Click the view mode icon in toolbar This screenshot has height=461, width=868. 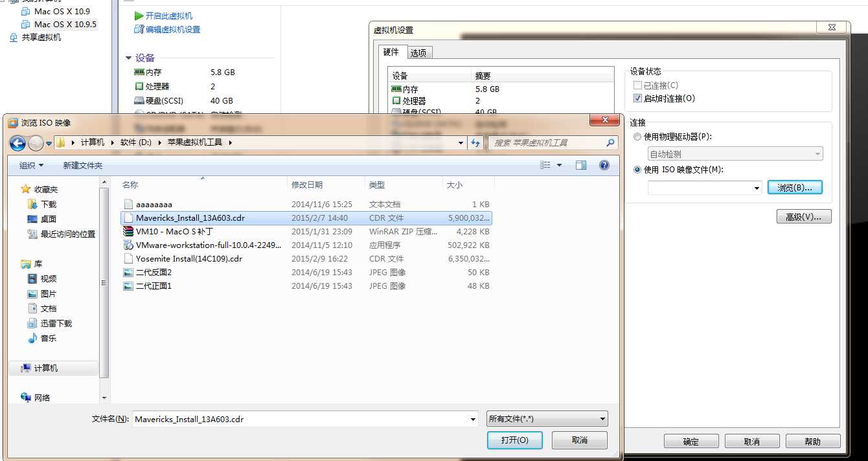tap(545, 165)
